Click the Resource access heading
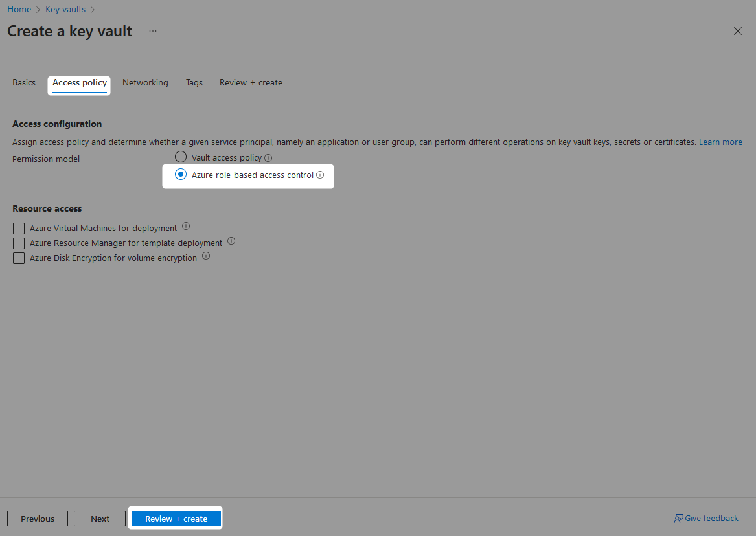The width and height of the screenshot is (756, 536). [x=47, y=208]
